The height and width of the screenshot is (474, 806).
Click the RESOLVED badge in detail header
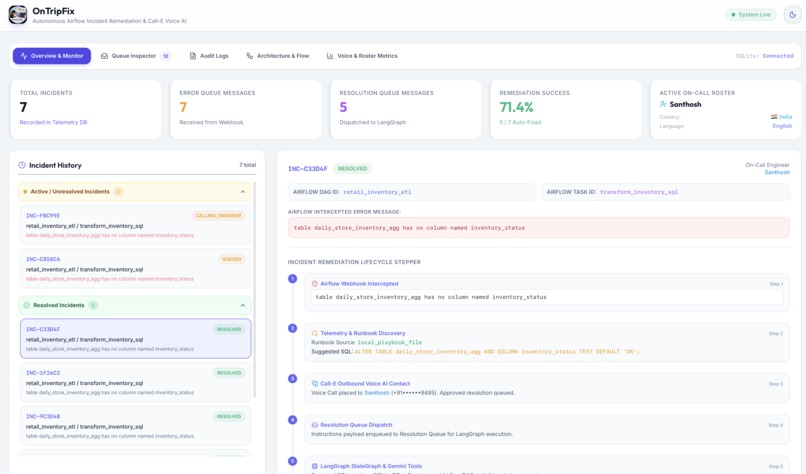353,169
